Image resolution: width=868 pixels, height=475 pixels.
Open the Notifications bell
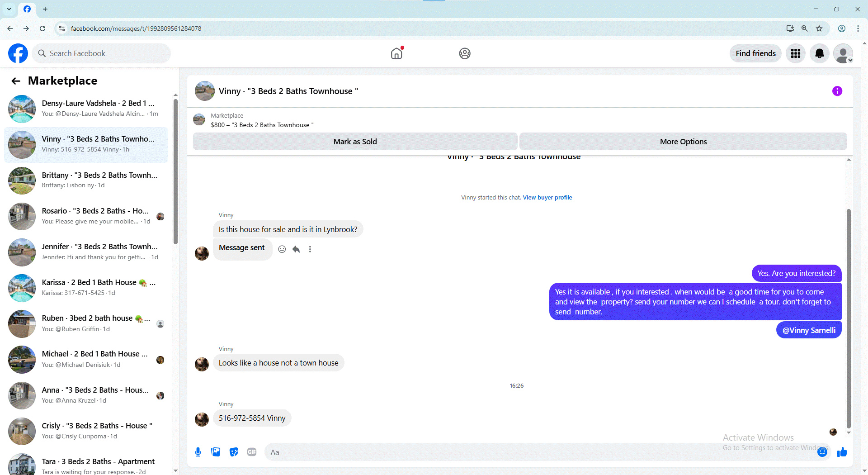point(819,53)
